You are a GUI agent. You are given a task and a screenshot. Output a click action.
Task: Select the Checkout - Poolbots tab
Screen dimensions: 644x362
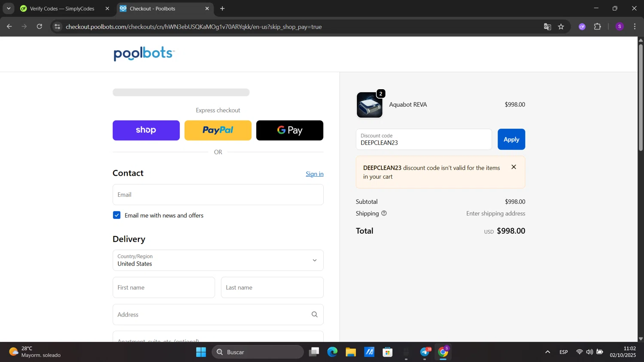pyautogui.click(x=165, y=9)
